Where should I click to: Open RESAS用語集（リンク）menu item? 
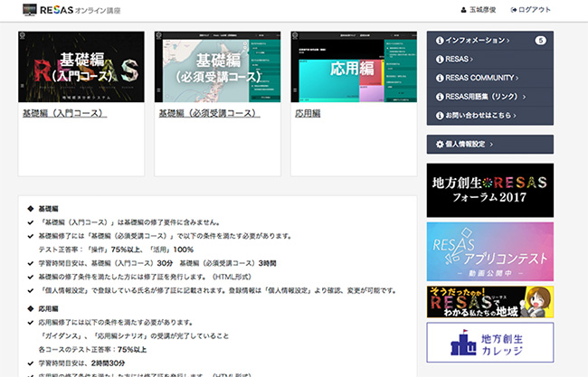pos(490,97)
